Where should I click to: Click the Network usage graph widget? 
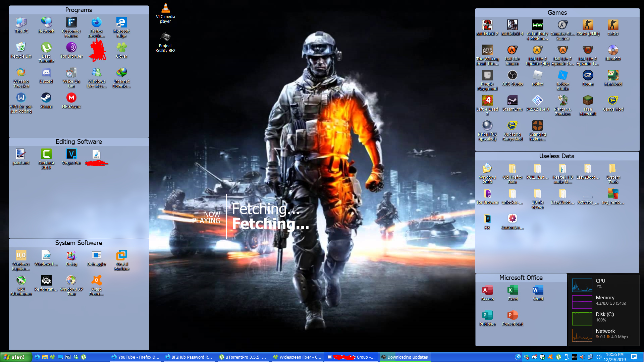pos(582,336)
